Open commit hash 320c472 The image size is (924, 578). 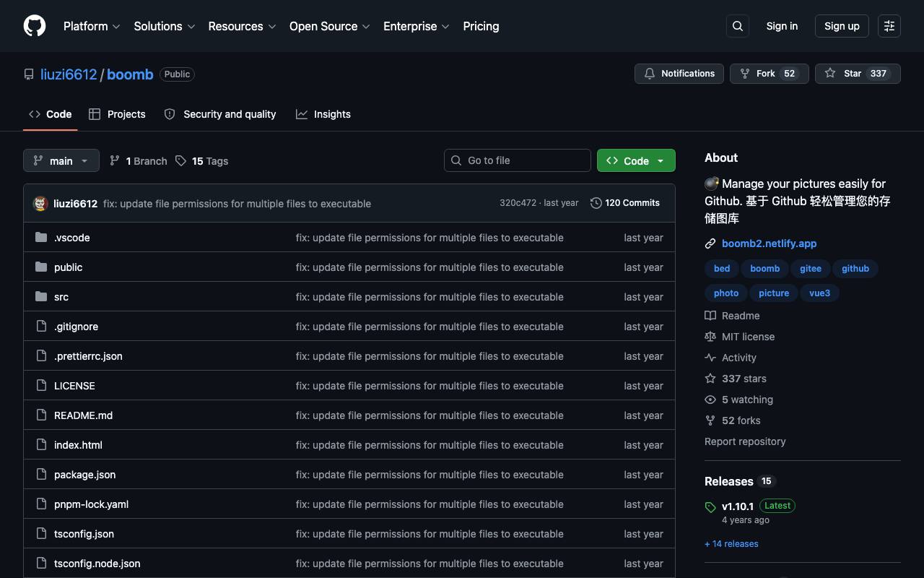518,203
